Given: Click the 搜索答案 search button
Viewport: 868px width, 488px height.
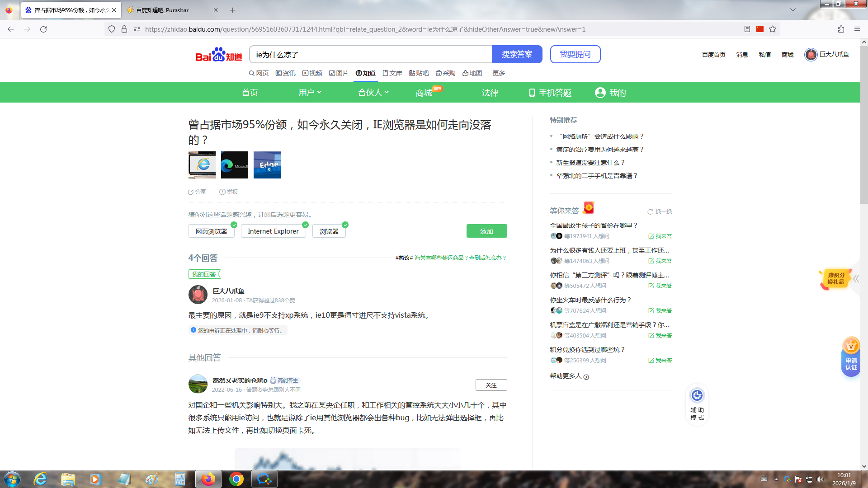Looking at the screenshot, I should 517,54.
